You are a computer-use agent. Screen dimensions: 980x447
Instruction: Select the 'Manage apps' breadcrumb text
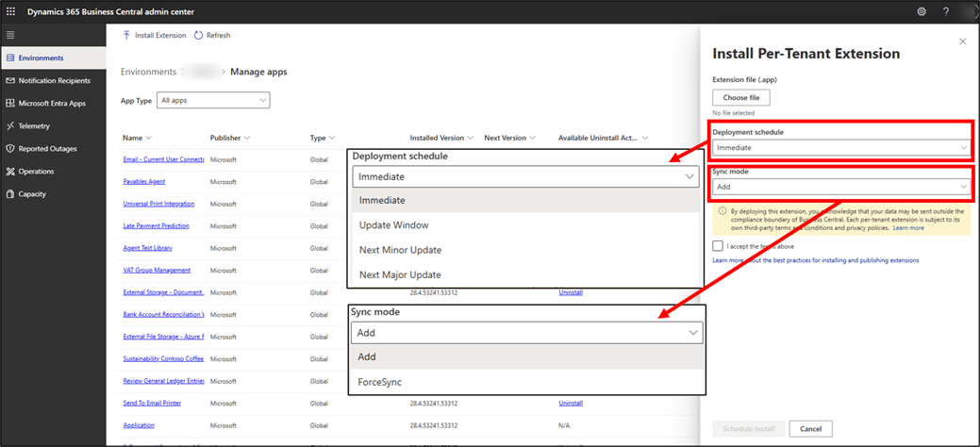258,72
